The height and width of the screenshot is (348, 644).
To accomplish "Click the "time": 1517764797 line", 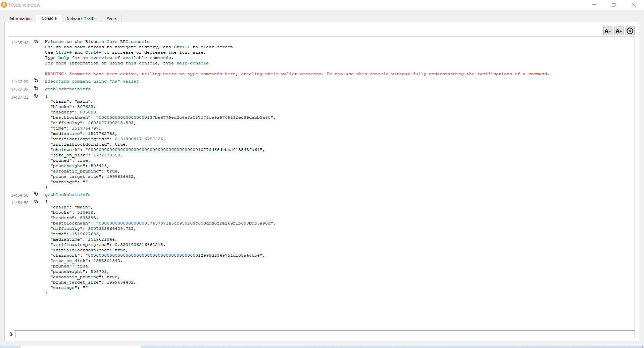I will pyautogui.click(x=76, y=128).
